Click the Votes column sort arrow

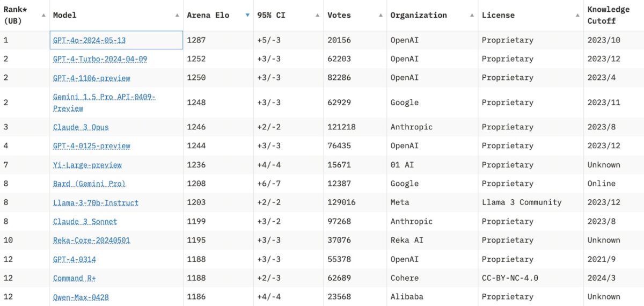380,15
